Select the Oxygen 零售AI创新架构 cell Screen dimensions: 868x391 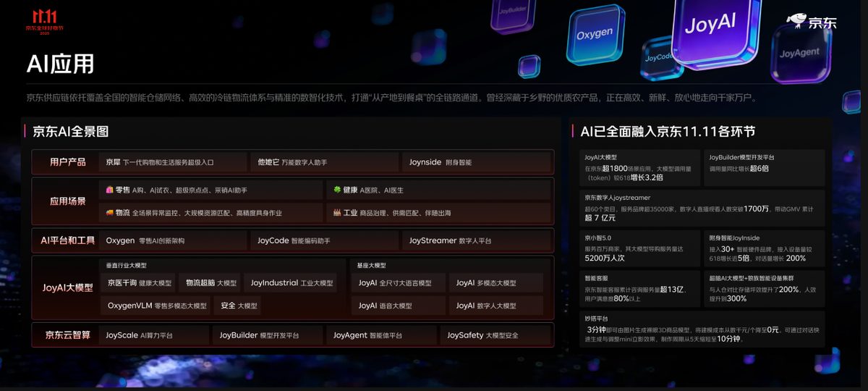point(173,240)
